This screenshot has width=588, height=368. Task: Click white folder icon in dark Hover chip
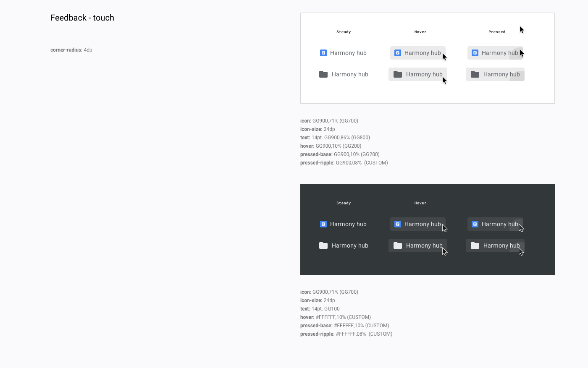click(398, 245)
